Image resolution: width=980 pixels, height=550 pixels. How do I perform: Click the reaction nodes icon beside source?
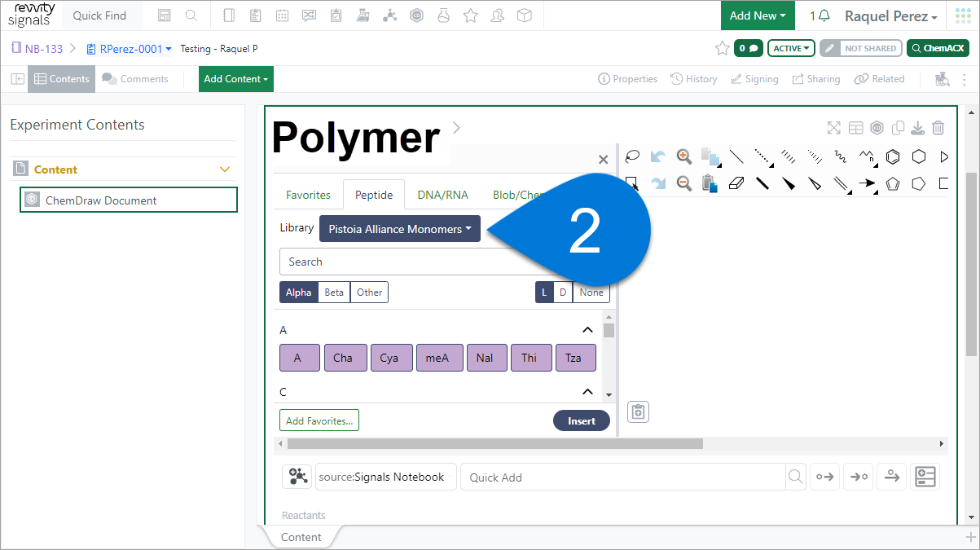[x=297, y=477]
